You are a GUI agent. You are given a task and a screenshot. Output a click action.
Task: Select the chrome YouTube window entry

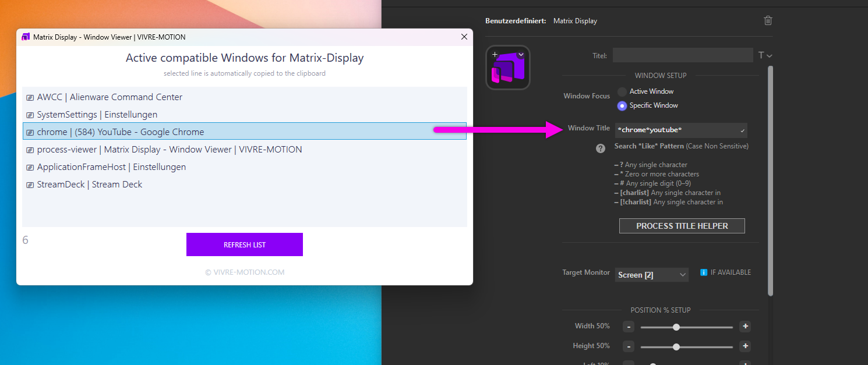click(x=175, y=132)
